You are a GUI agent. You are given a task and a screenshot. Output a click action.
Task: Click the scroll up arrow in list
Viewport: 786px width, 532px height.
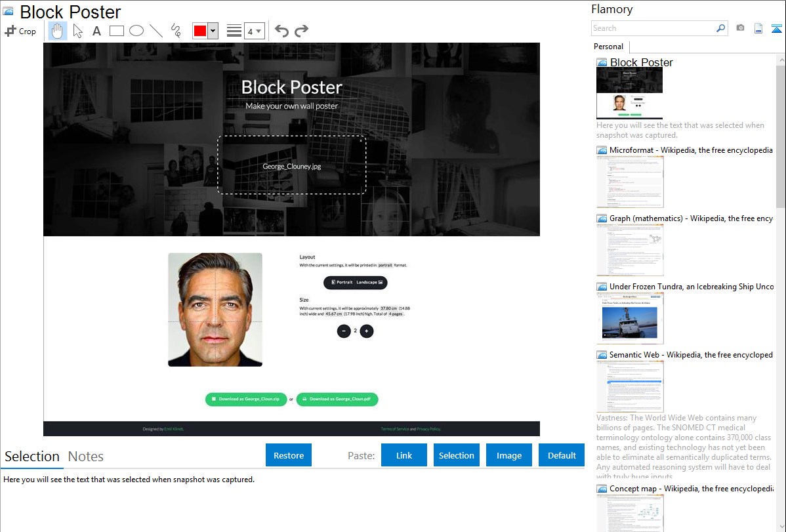(x=781, y=60)
